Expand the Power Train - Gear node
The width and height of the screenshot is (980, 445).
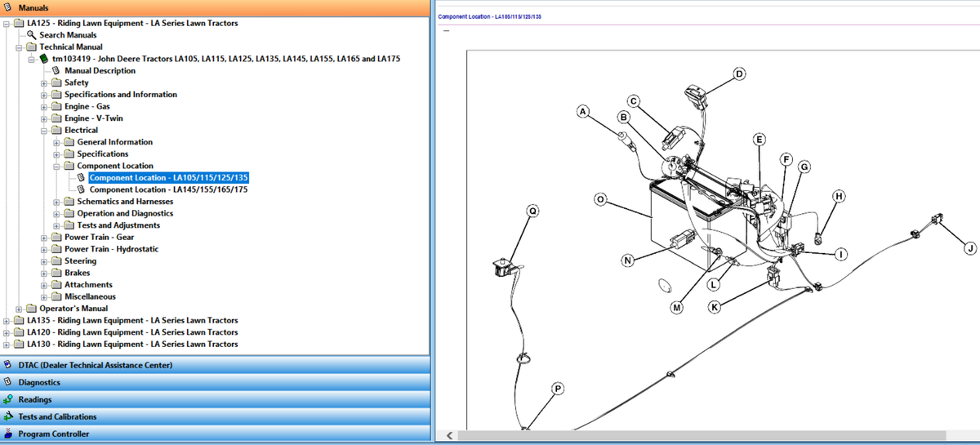[x=44, y=238]
